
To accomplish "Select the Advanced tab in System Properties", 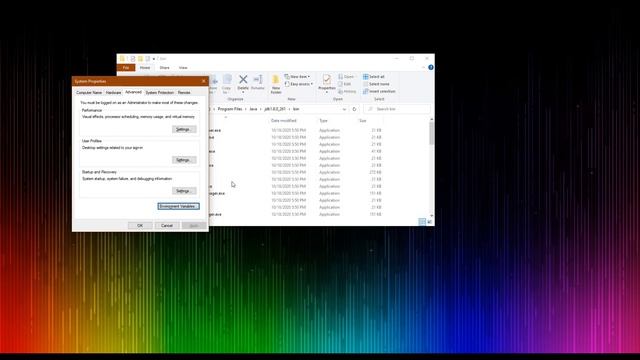I will point(133,92).
